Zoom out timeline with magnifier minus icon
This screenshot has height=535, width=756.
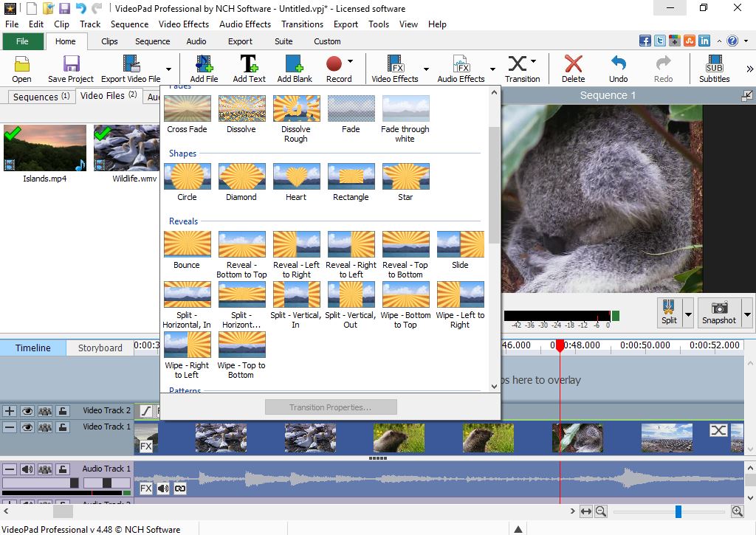601,511
